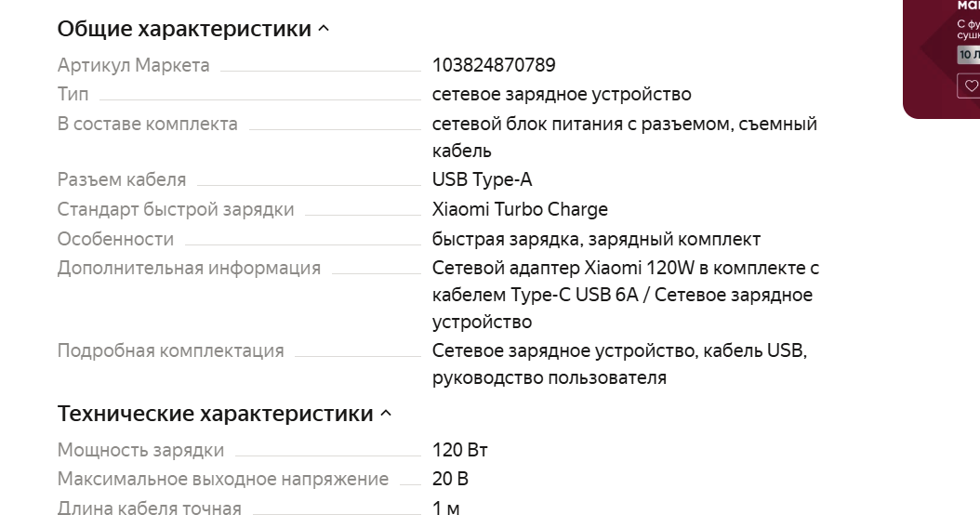Click the silver 10 л badge on the banner

(970, 54)
